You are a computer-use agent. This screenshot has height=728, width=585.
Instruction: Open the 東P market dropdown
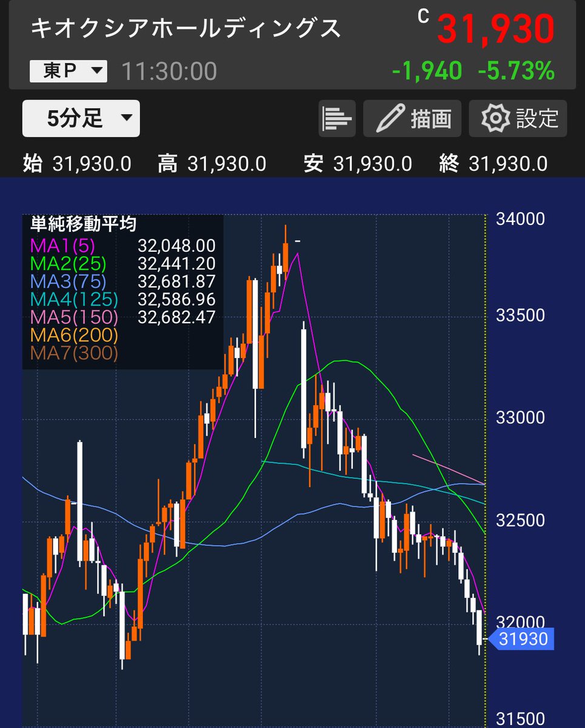69,72
